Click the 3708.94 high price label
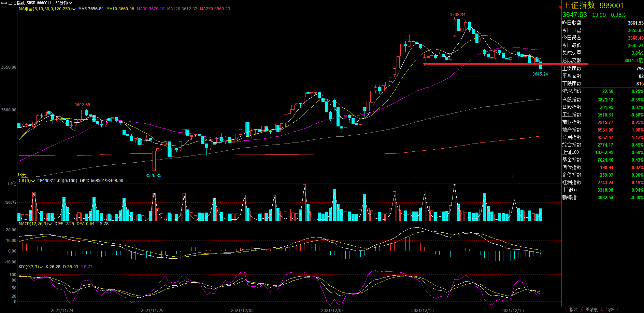 point(457,15)
